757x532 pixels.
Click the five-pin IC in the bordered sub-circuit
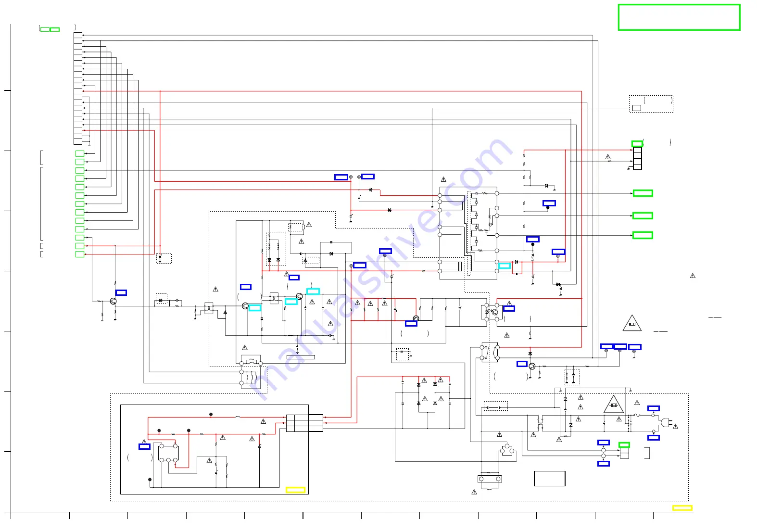coord(168,453)
